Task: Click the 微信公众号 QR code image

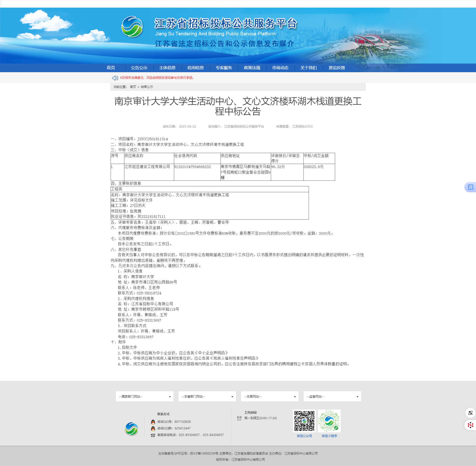Action: 304,421
